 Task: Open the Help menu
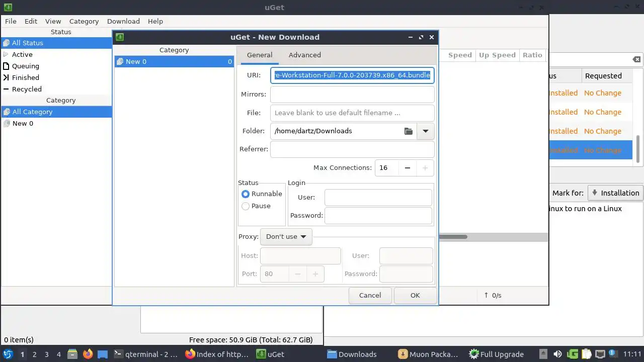coord(155,21)
